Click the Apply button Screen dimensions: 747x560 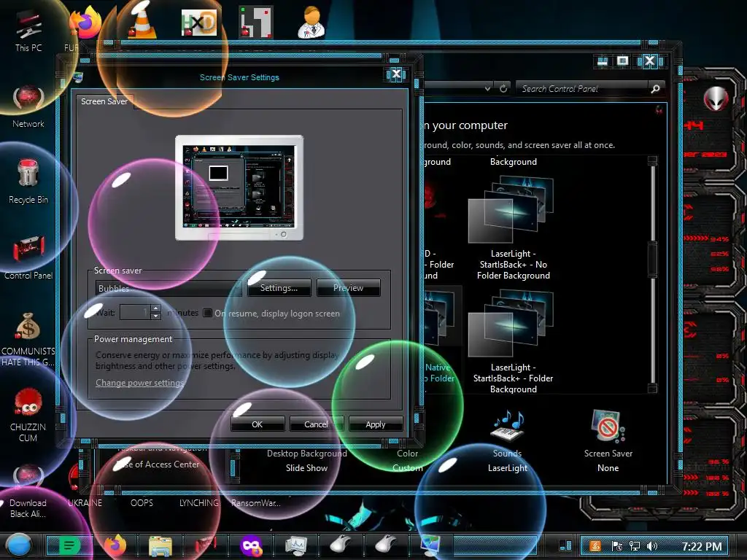[376, 424]
